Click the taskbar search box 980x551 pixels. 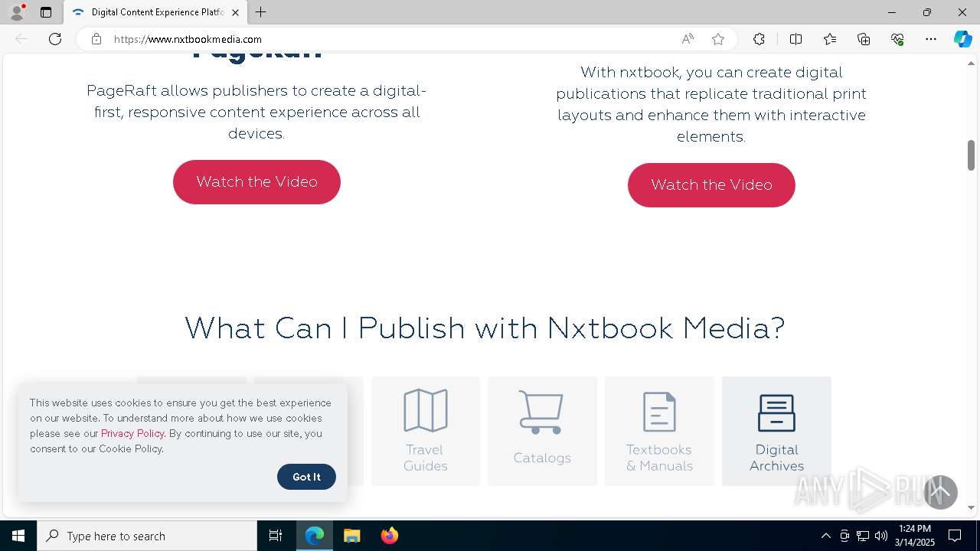coord(147,536)
